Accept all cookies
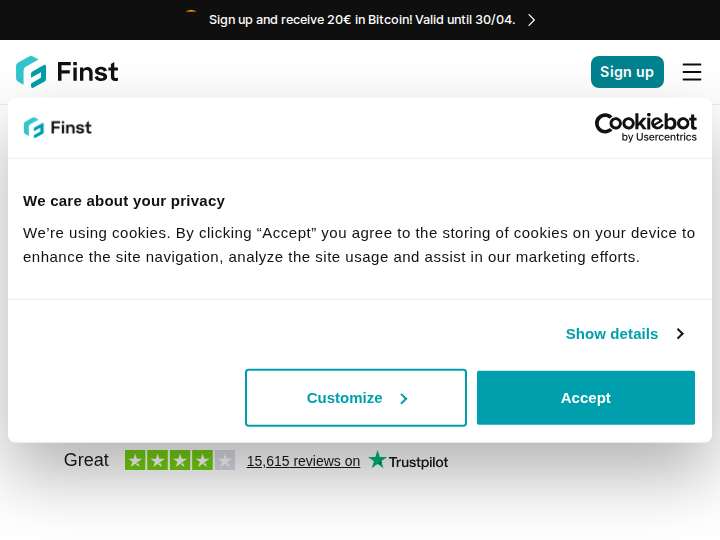This screenshot has width=720, height=540. (585, 398)
